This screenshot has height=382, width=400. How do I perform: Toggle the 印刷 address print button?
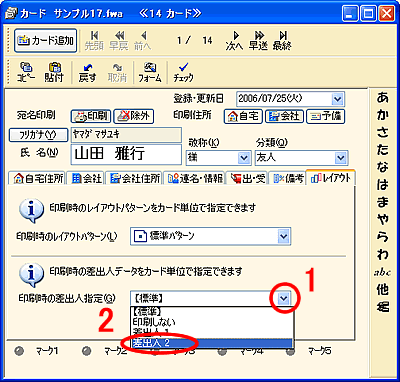[91, 116]
